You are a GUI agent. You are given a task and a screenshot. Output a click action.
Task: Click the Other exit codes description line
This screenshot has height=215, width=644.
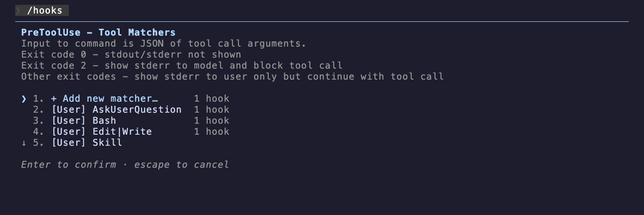click(x=233, y=77)
